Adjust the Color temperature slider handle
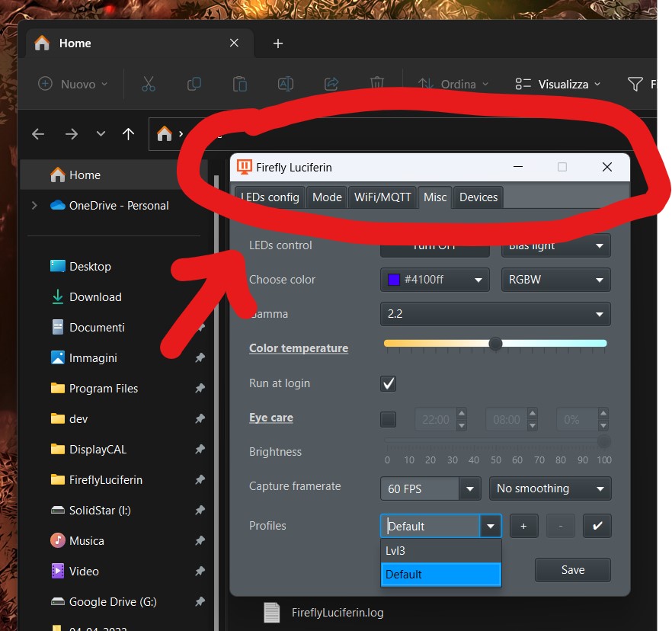 point(496,344)
